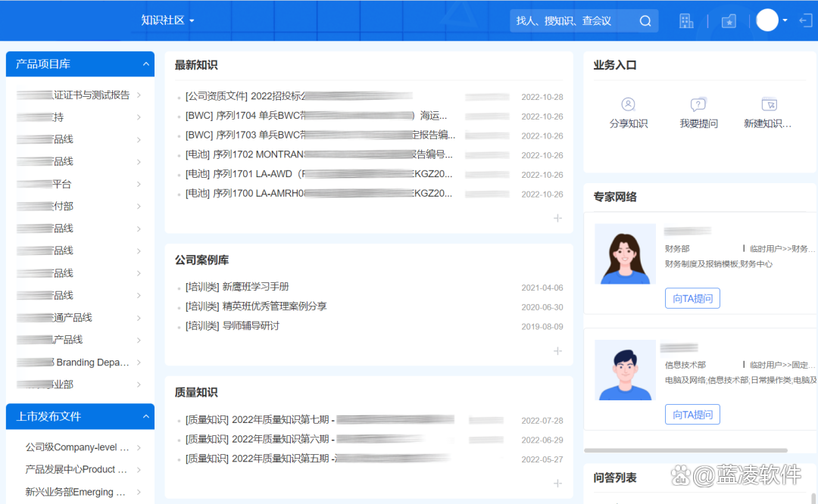Click 向TA提问 for the 信息技术部 expert
The image size is (818, 504).
point(692,414)
